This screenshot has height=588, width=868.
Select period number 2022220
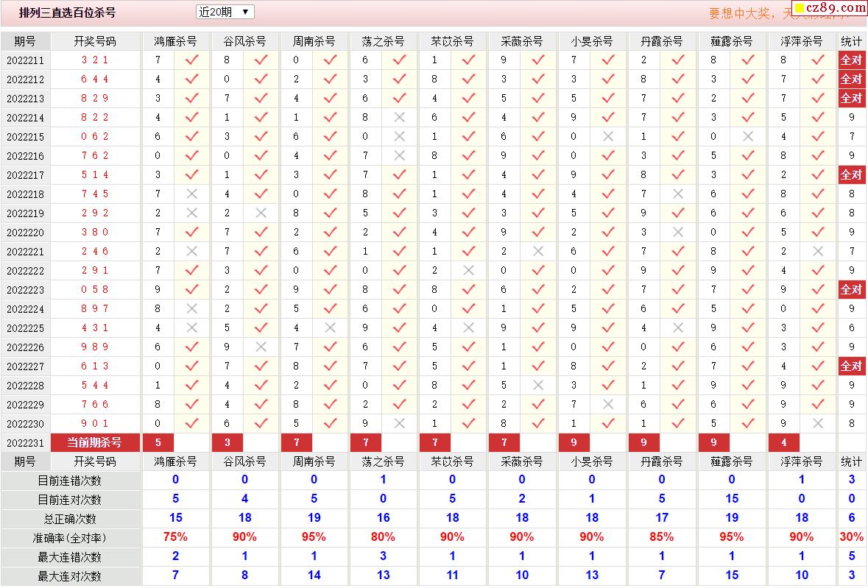(25, 233)
